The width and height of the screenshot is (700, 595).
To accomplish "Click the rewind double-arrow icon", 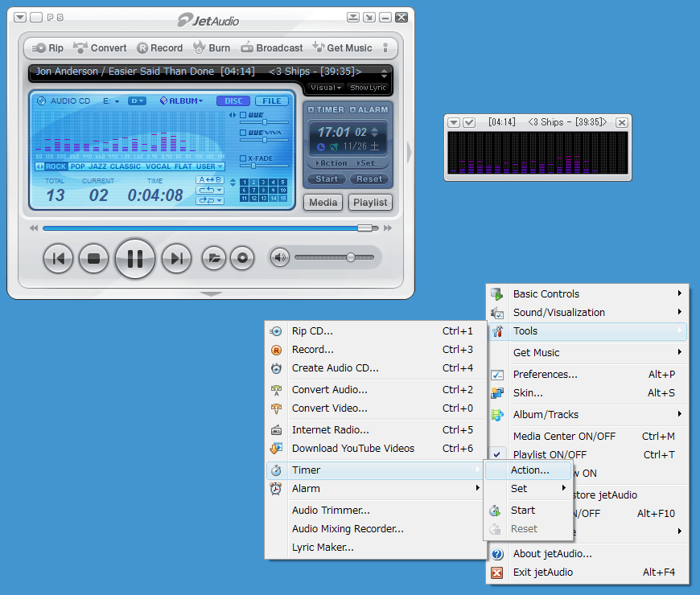I will tap(34, 228).
